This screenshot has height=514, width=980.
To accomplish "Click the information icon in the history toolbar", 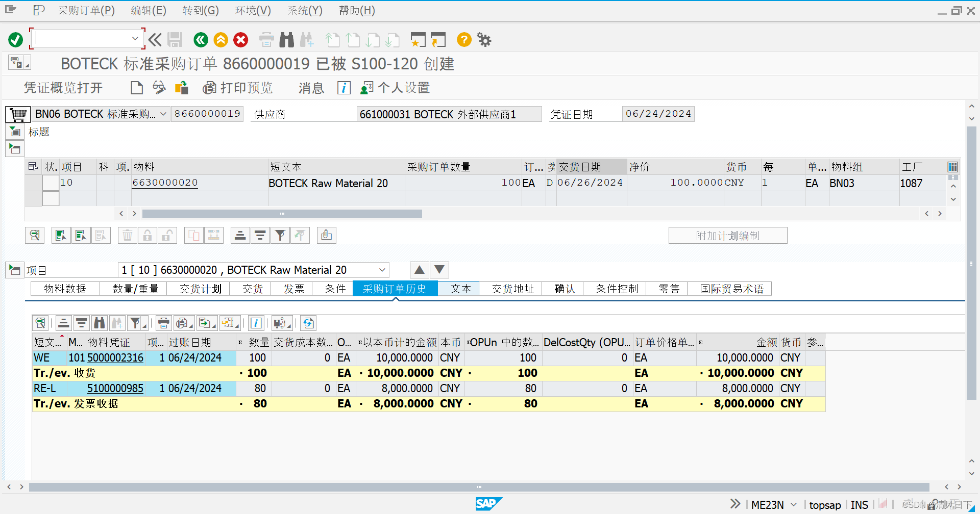I will click(x=256, y=323).
